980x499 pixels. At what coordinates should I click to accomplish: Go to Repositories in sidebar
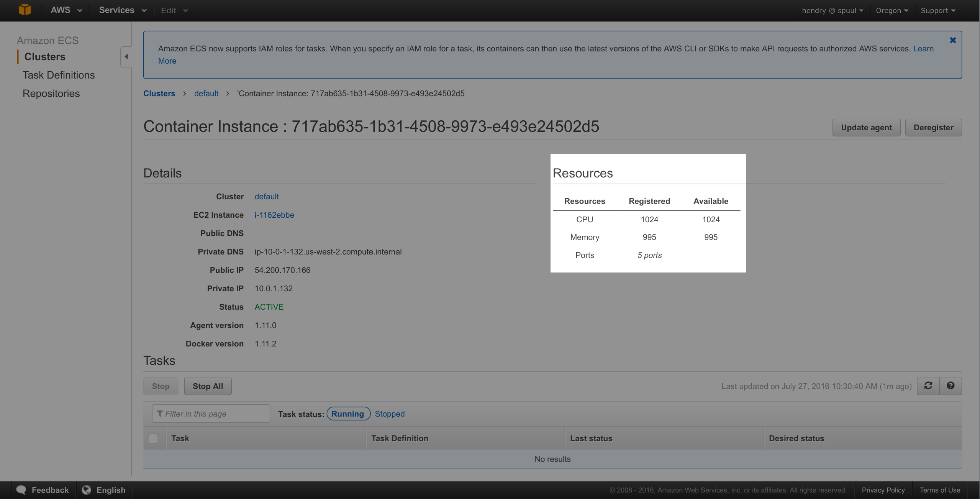pos(51,94)
